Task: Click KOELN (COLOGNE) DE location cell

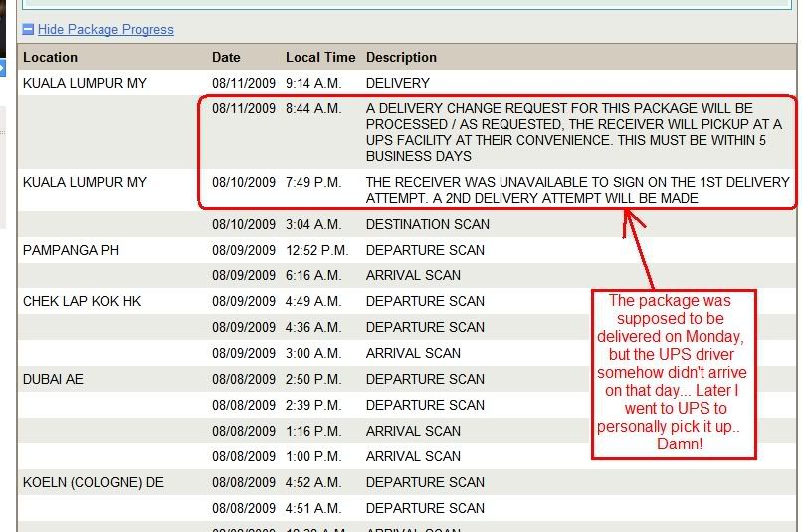Action: coord(94,483)
